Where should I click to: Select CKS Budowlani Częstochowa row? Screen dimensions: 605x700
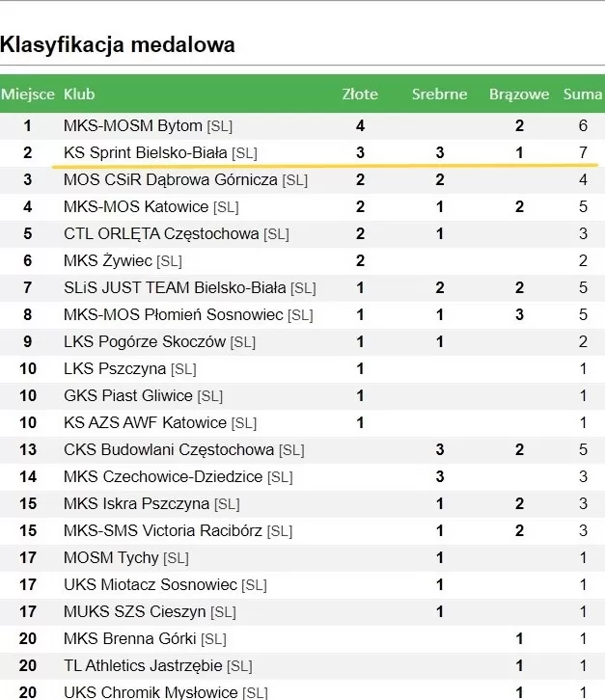303,450
